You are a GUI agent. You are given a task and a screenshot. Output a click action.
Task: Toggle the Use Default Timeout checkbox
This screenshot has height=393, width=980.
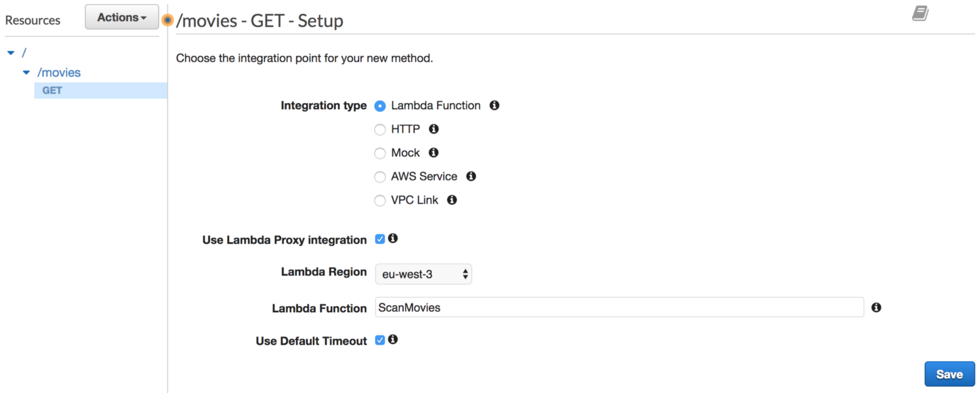click(380, 340)
